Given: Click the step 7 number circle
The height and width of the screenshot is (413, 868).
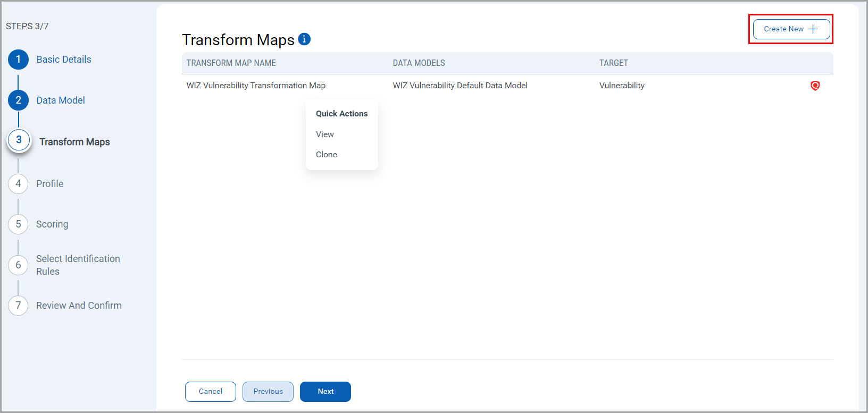Looking at the screenshot, I should point(19,306).
